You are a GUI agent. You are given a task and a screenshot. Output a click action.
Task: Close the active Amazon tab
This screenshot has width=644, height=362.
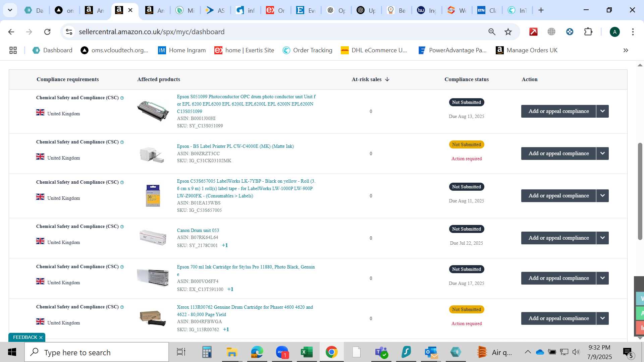pos(130,10)
